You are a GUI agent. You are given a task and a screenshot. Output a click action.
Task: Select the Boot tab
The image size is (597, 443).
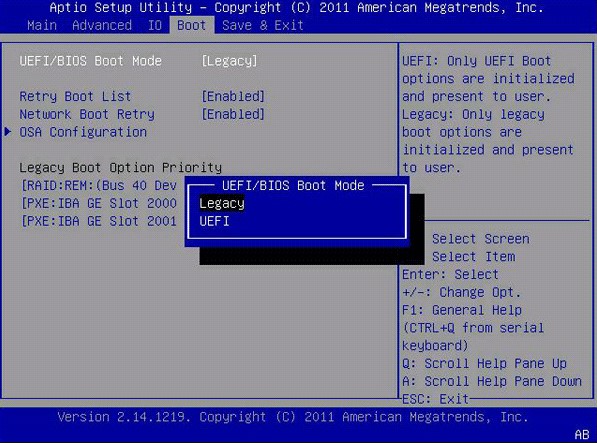192,25
